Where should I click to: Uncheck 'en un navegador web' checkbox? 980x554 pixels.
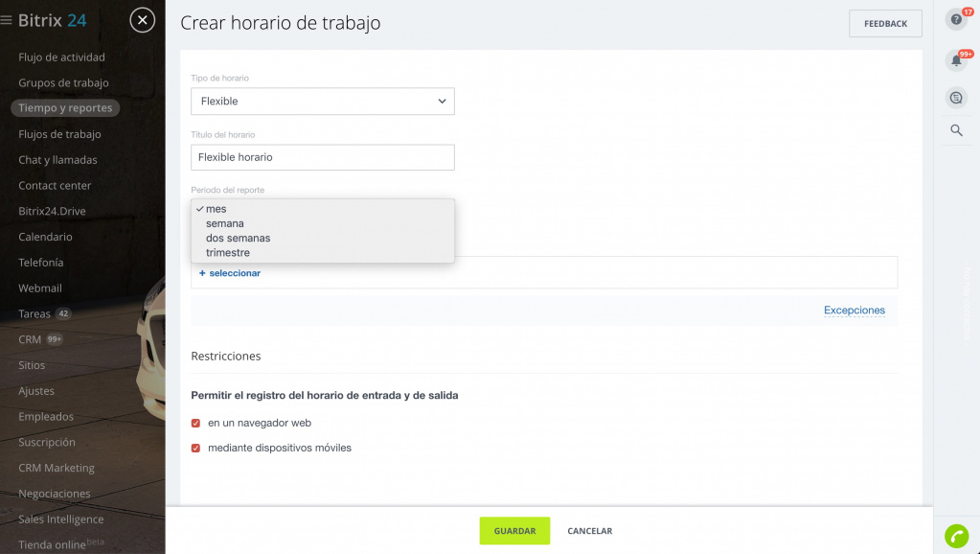point(195,423)
